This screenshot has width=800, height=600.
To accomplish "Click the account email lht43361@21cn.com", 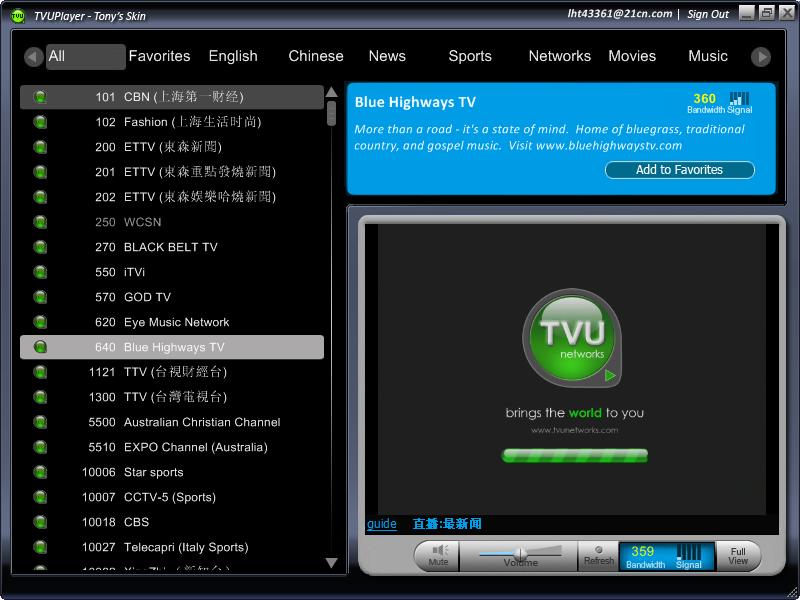I will click(620, 14).
